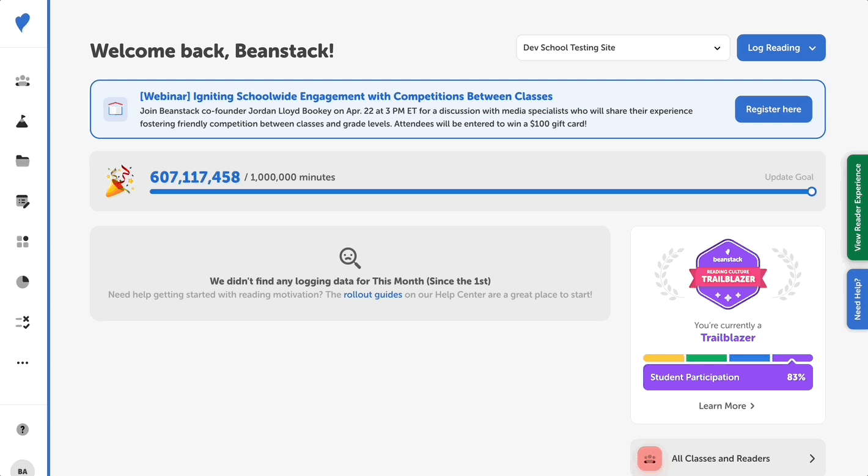Screen dimensions: 868x476
Task: Follow the rollout guides link
Action: pyautogui.click(x=373, y=295)
